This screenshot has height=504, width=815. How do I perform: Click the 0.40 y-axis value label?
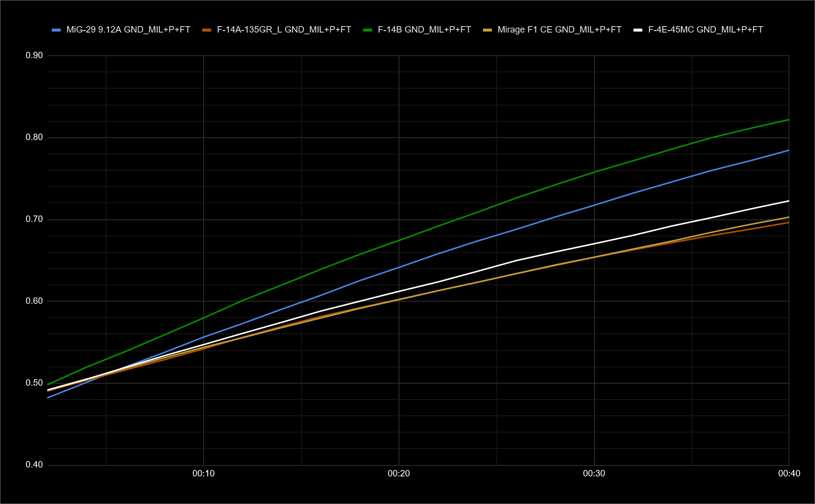[x=34, y=465]
